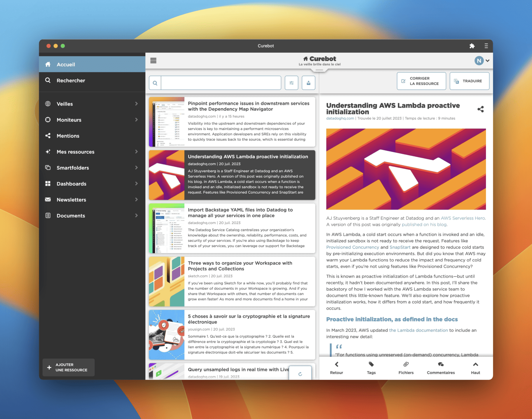This screenshot has height=419, width=532.
Task: Expand the Veilles submenu chevron
Action: pos(136,104)
